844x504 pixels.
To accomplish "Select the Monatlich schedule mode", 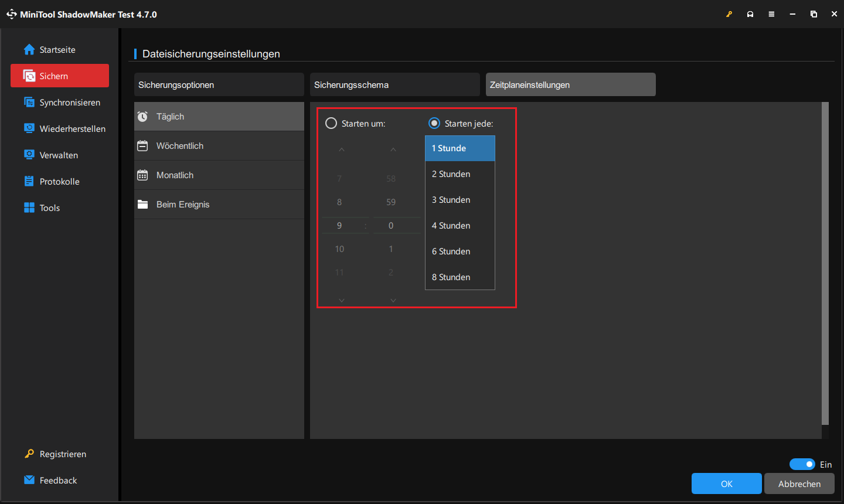I will 219,175.
